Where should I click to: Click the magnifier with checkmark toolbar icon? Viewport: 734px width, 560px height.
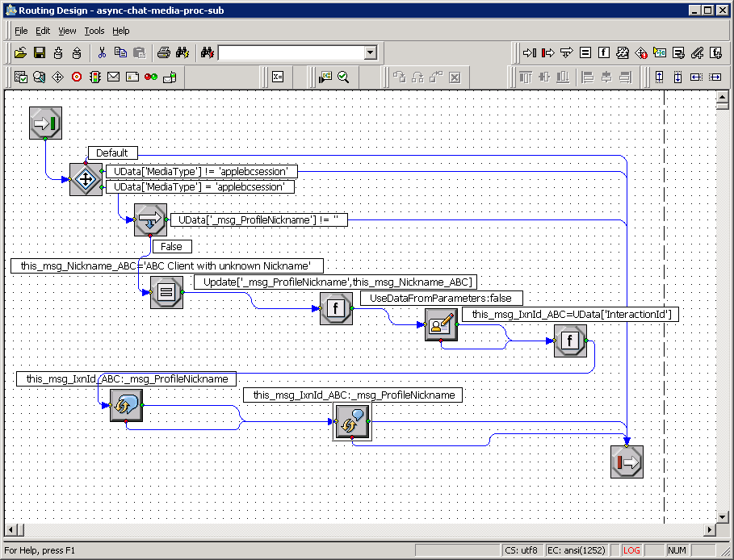[343, 77]
